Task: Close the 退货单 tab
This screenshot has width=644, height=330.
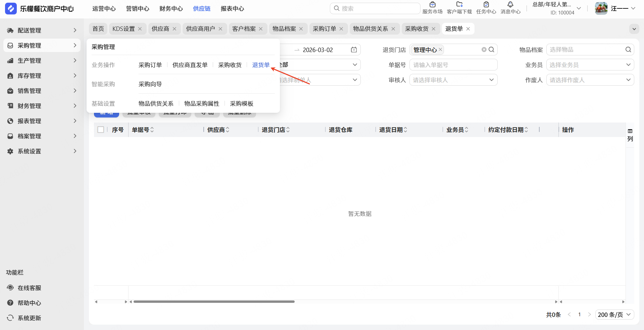Action: [468, 29]
